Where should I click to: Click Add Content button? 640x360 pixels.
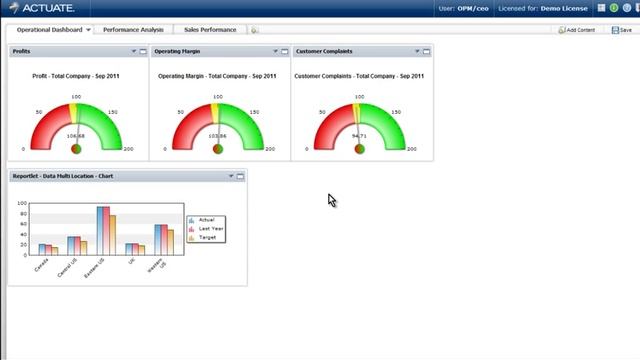point(577,30)
